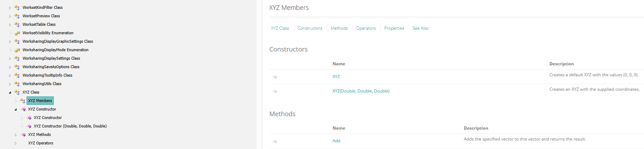The image size is (644, 149).
Task: Click the WorksetKindFilter Class icon
Action: [17, 7]
